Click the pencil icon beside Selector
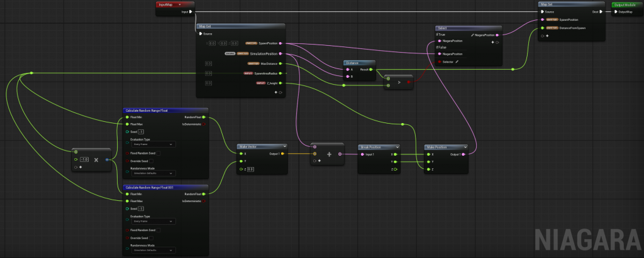This screenshot has width=644, height=258. pos(457,62)
